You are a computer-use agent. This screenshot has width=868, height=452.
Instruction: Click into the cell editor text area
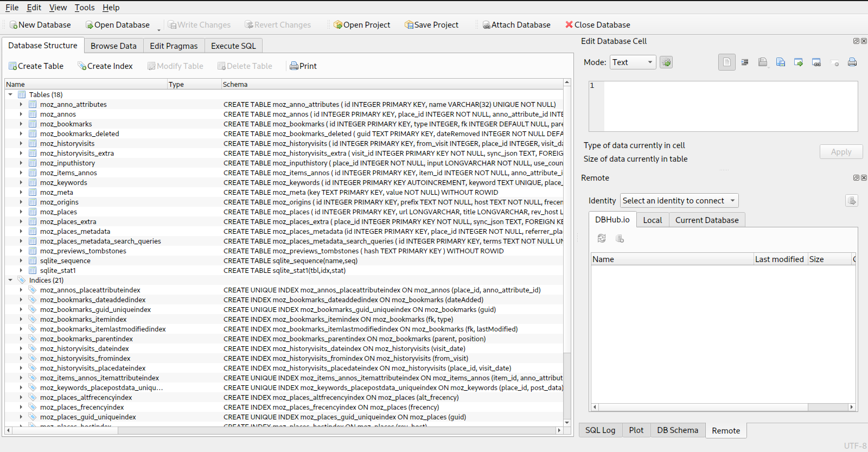(x=730, y=106)
